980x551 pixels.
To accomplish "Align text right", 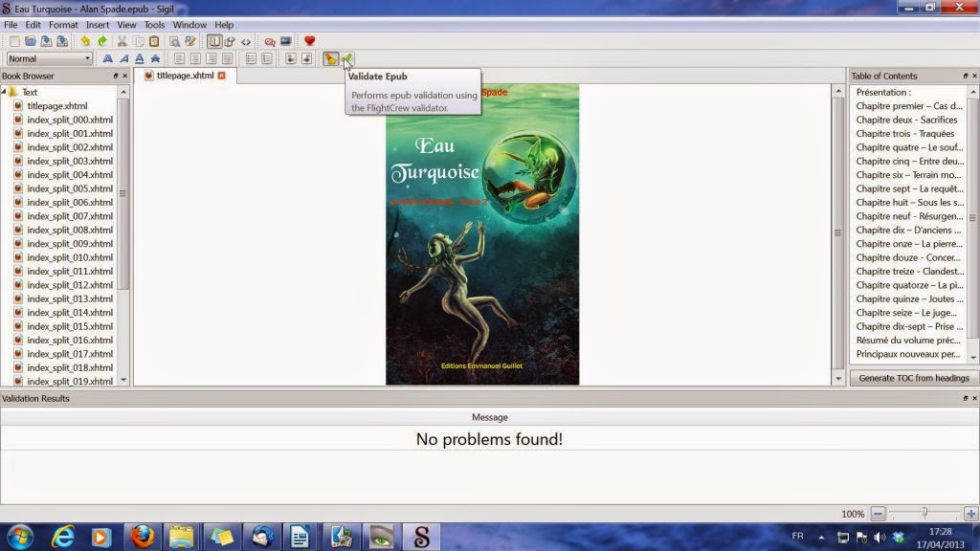I will (x=212, y=58).
